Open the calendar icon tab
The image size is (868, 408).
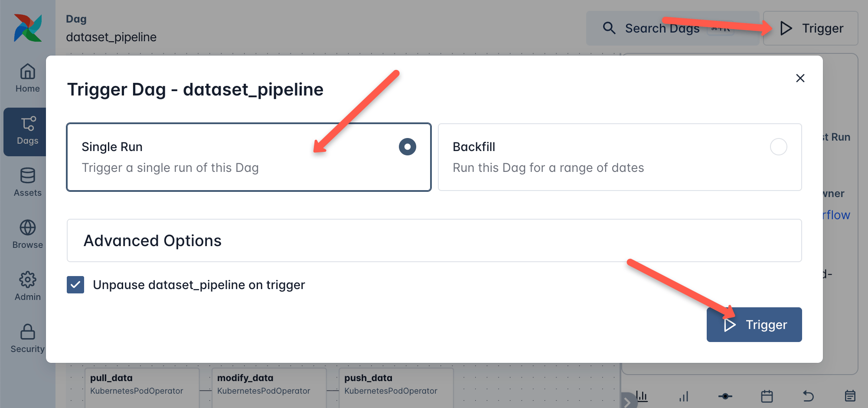[767, 396]
